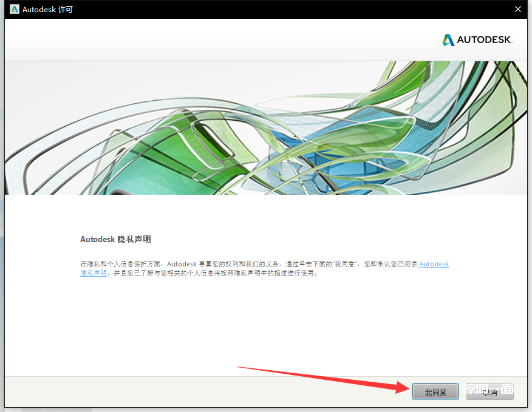532x412 pixels.
Task: Click the white watermark text over 取消 button
Action: tap(489, 389)
